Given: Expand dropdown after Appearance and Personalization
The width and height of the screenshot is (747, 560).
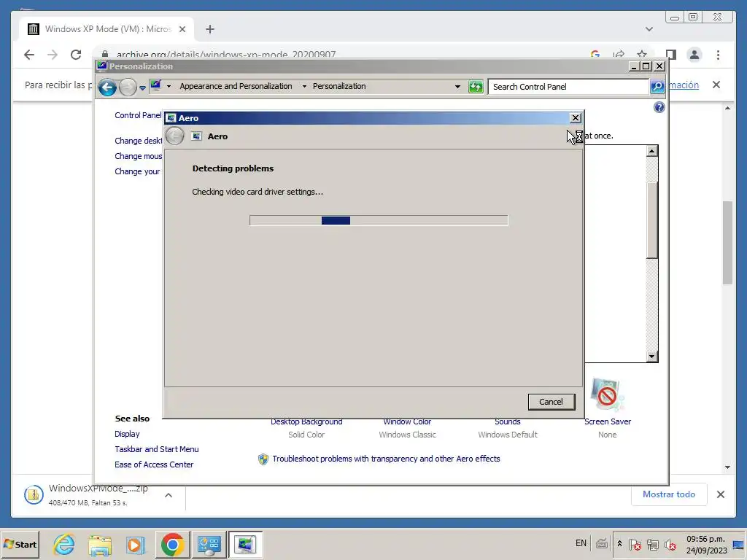Looking at the screenshot, I should [x=304, y=86].
